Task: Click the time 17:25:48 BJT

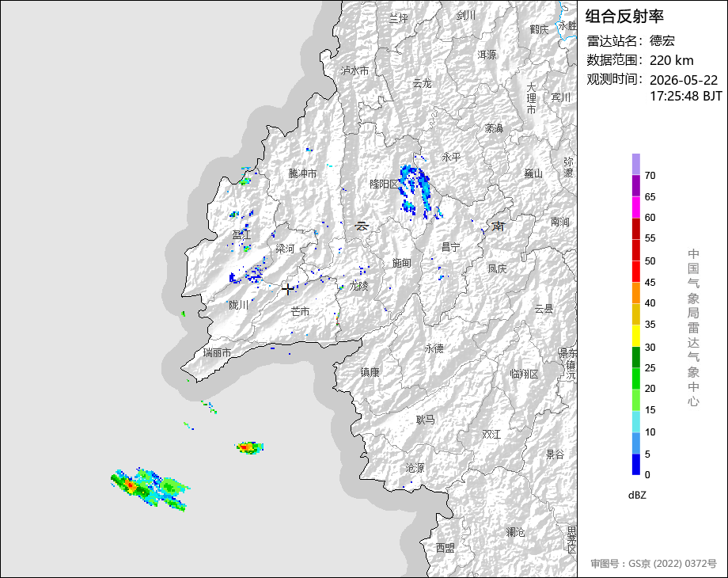Action: (x=686, y=96)
